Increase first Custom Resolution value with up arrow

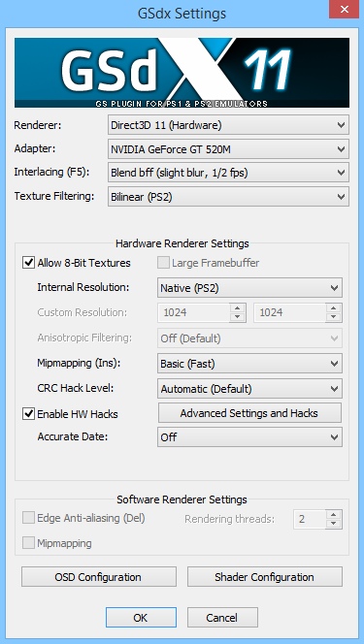point(238,308)
